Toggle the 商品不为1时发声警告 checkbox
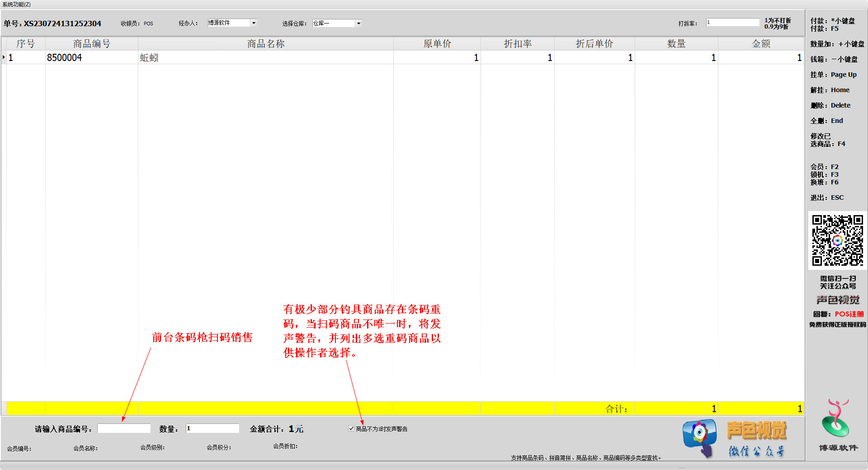This screenshot has width=868, height=470. pyautogui.click(x=351, y=428)
